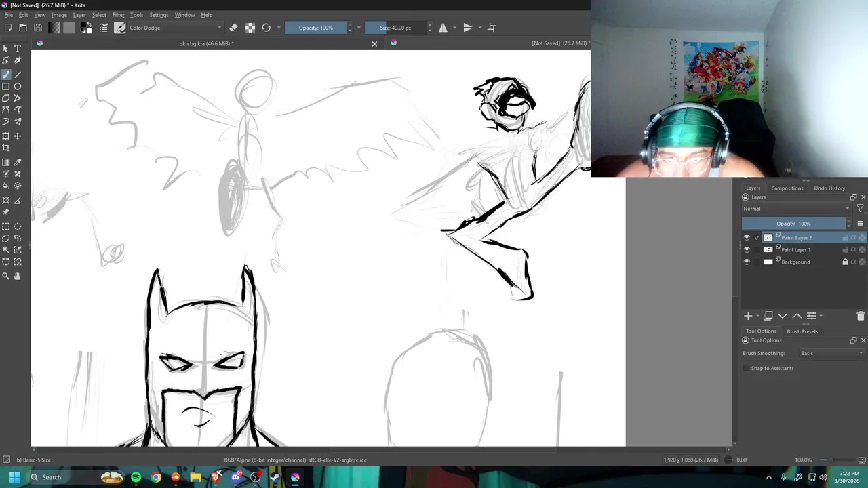Add a new paint layer with plus button
The image size is (868, 488).
(748, 316)
